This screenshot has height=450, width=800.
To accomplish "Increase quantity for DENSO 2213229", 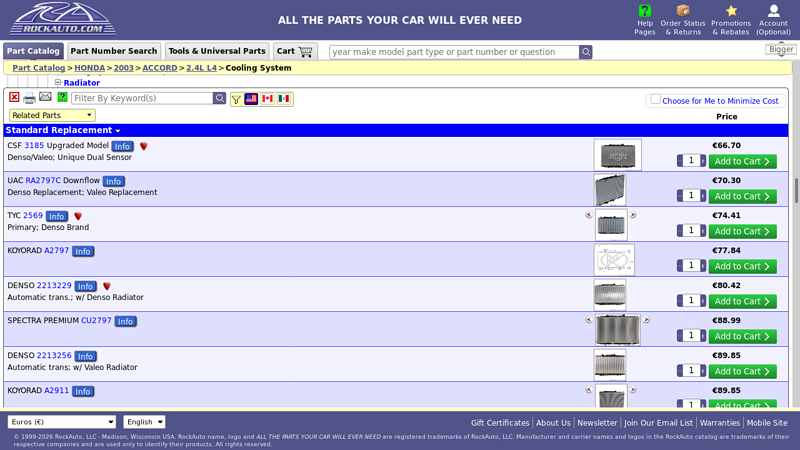I will 703,301.
